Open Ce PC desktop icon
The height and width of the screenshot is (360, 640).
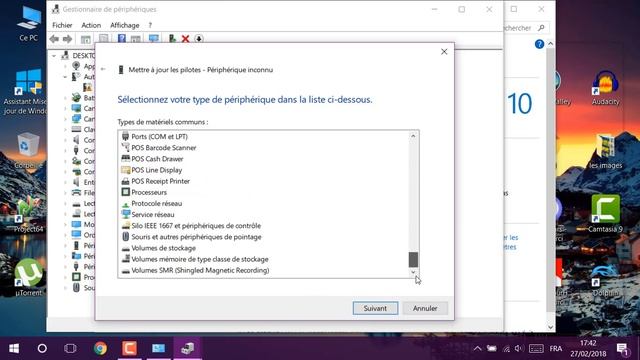coord(29,24)
